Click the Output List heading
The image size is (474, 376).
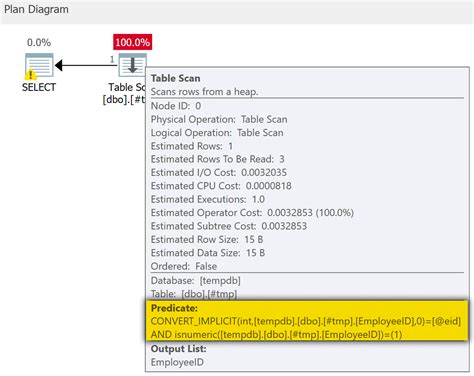tap(178, 349)
